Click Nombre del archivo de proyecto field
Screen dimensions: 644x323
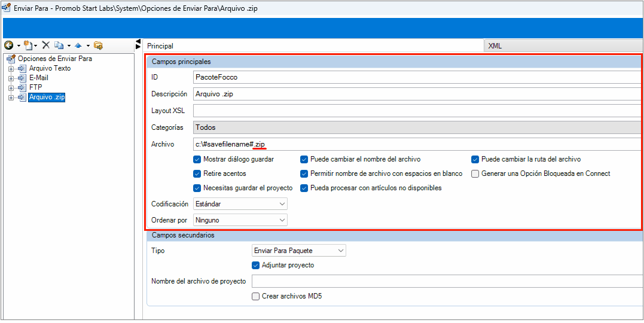(x=447, y=282)
